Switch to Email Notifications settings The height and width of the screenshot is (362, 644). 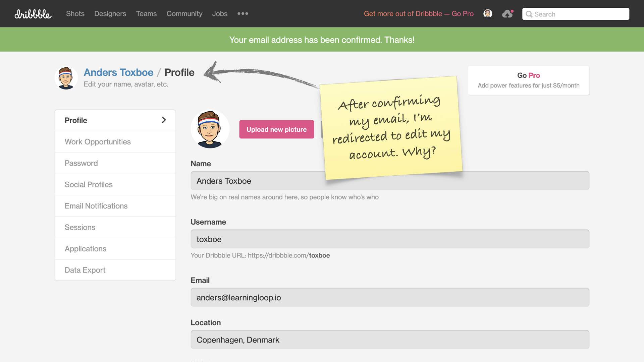pos(96,206)
